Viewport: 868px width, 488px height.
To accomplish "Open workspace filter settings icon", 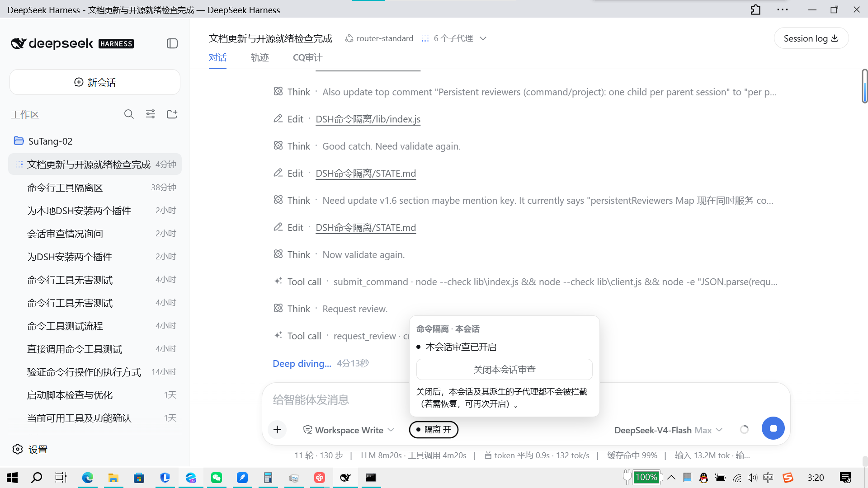I will pyautogui.click(x=151, y=114).
